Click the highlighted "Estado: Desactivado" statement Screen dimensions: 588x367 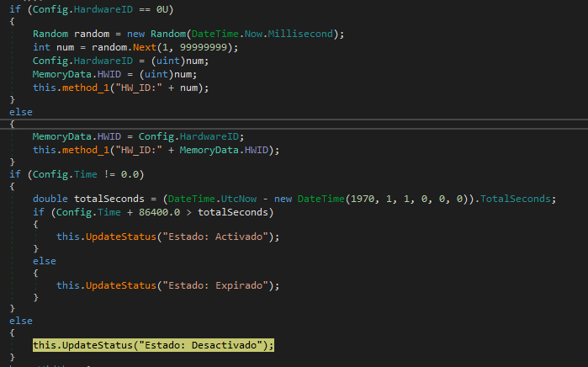pyautogui.click(x=153, y=345)
